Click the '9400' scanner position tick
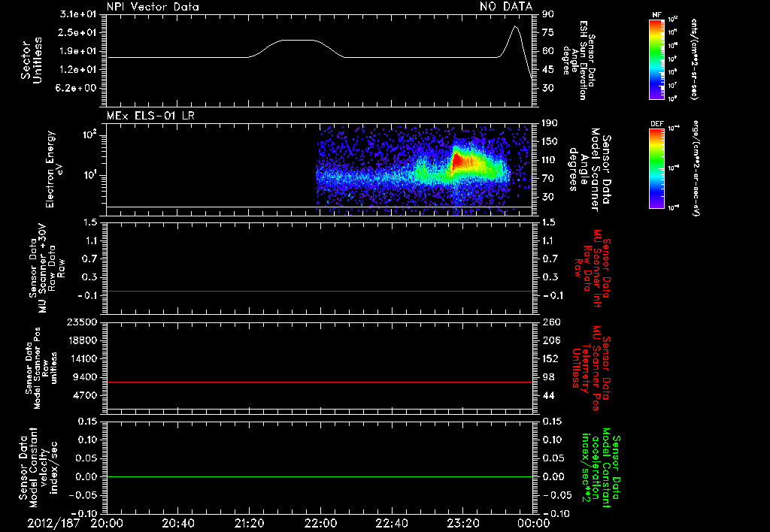 tap(84, 377)
